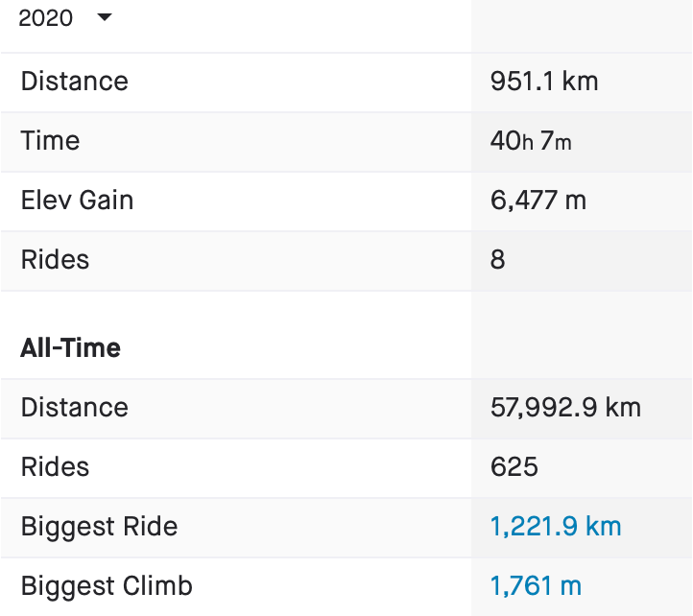Select the 40h 7m time value
The image size is (693, 616).
click(x=531, y=141)
